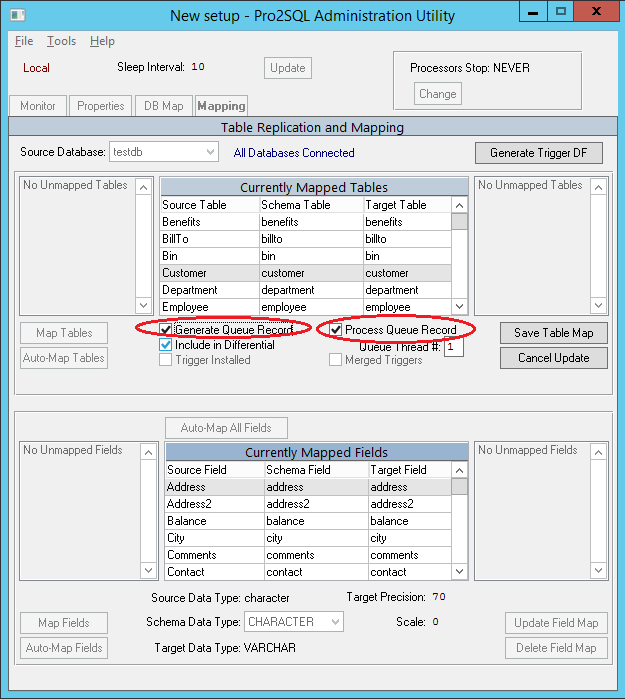Click Auto-Map All Fields button

[x=226, y=428]
